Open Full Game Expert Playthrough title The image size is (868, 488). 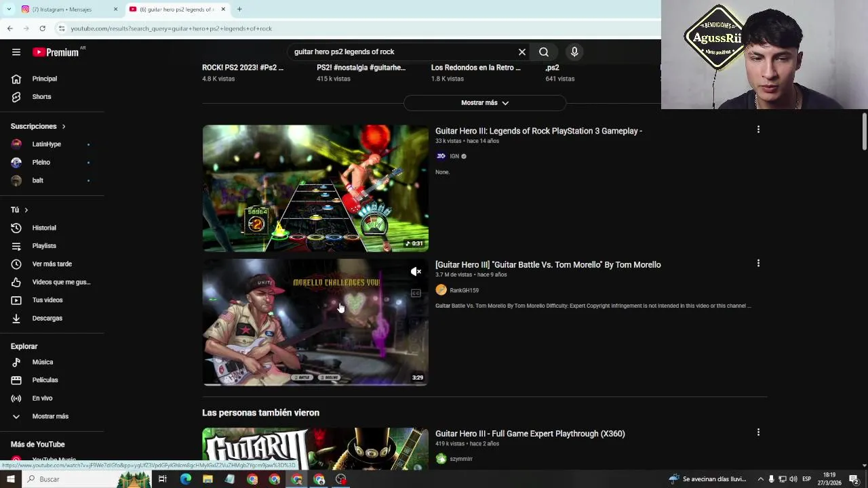point(530,434)
